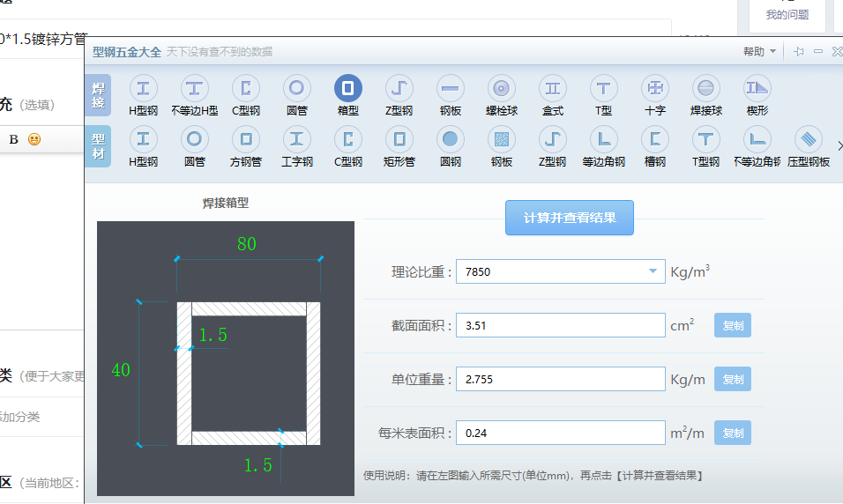Open the 螺栓球 bolt ball icon

(501, 88)
